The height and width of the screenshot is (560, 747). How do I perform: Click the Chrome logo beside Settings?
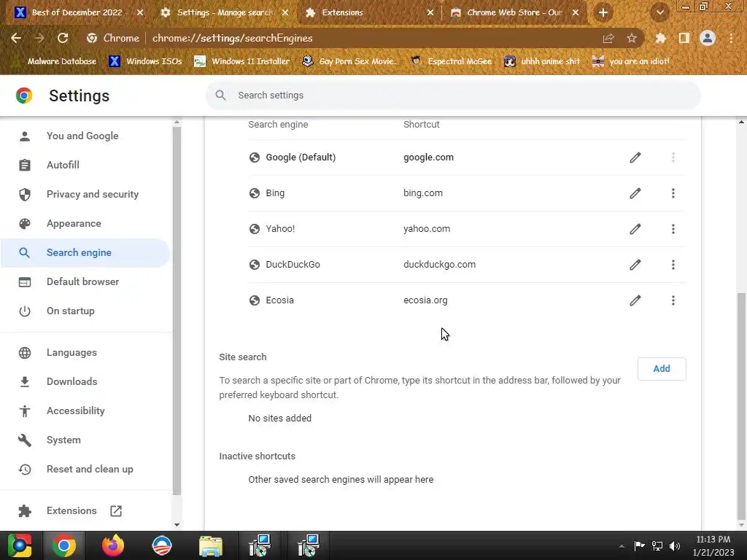pyautogui.click(x=24, y=96)
